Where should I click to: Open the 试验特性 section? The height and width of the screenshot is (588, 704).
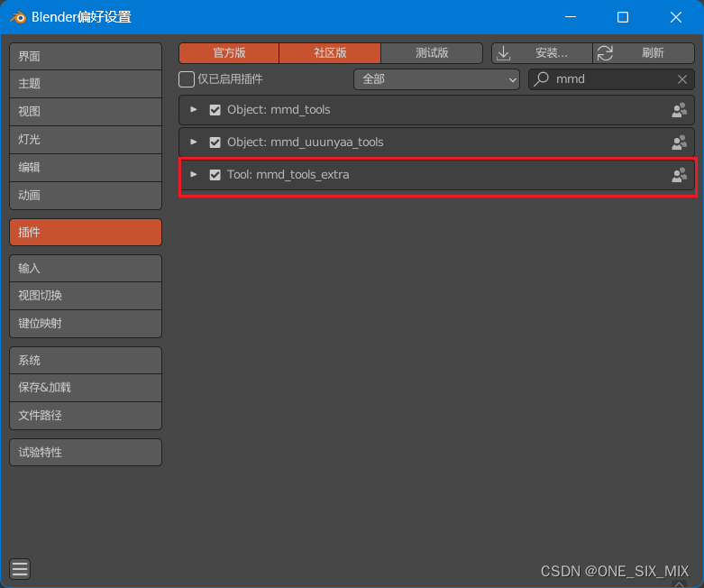point(86,453)
